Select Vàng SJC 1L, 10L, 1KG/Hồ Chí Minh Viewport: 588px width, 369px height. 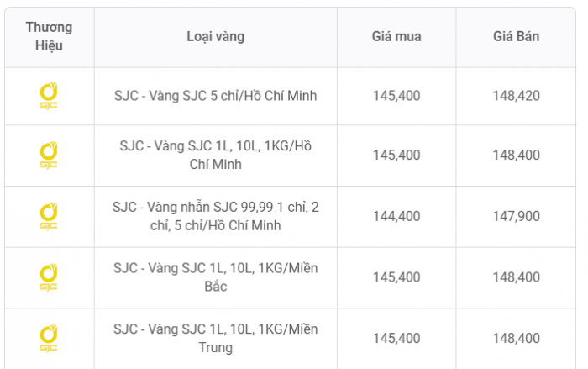[x=216, y=155]
